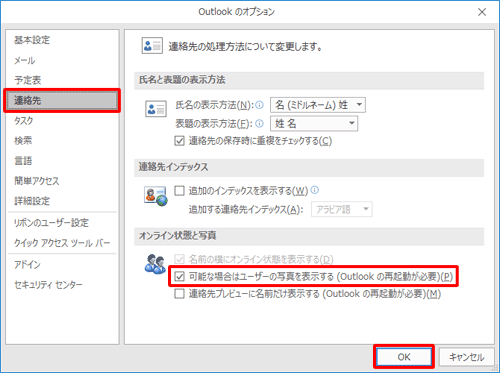Enable 連絡先プレビューに名前だけ表示する checkbox
The height and width of the screenshot is (373, 500).
coord(179,294)
